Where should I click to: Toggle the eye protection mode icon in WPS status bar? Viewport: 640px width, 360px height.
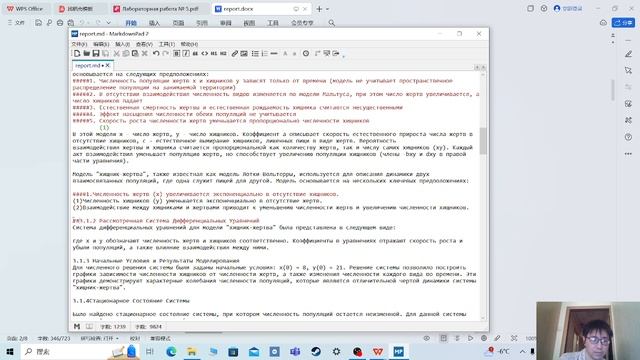(427, 338)
